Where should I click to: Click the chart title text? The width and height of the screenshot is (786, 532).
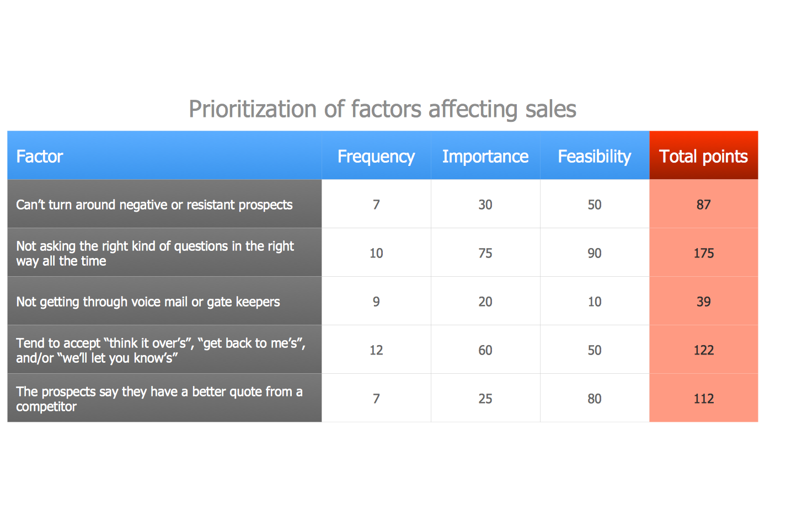pyautogui.click(x=382, y=109)
